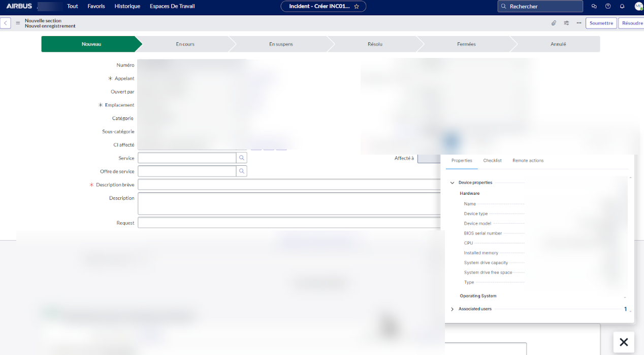Open the form context hamburger menu
The width and height of the screenshot is (644, 355).
tap(18, 23)
